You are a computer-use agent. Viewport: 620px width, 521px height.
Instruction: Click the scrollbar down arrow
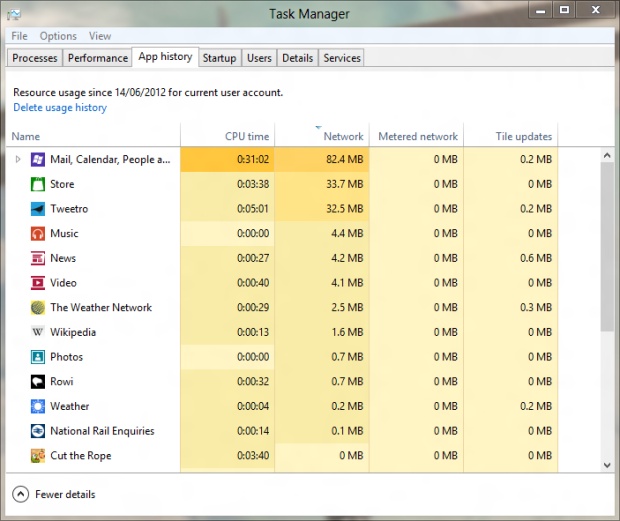tap(607, 465)
